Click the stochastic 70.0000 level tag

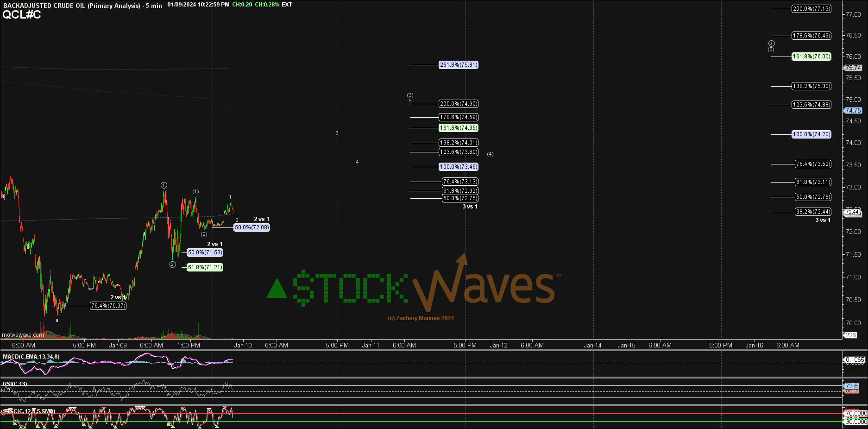[855, 413]
